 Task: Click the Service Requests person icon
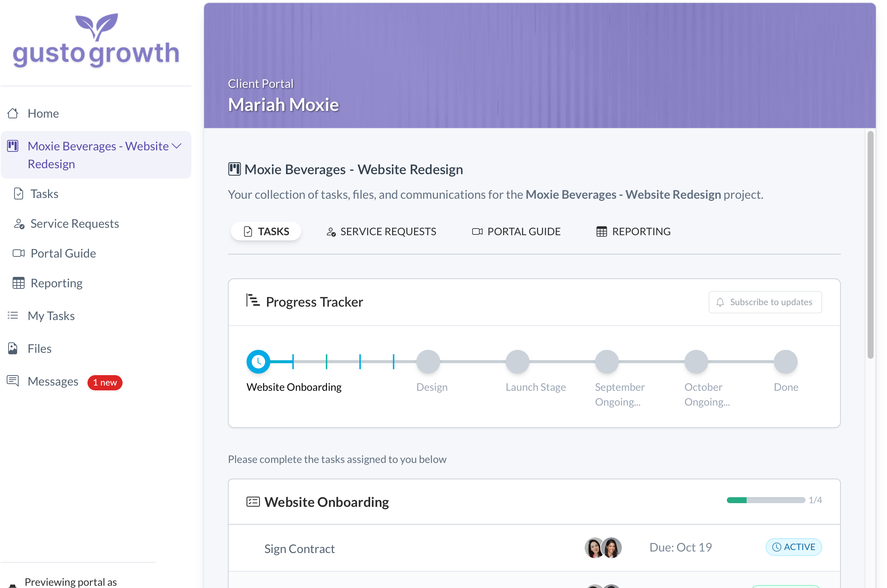[x=19, y=224]
